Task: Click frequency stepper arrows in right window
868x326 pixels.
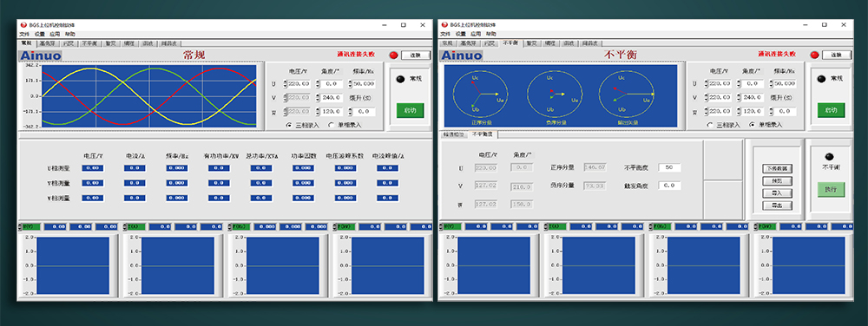Action: coord(771,84)
